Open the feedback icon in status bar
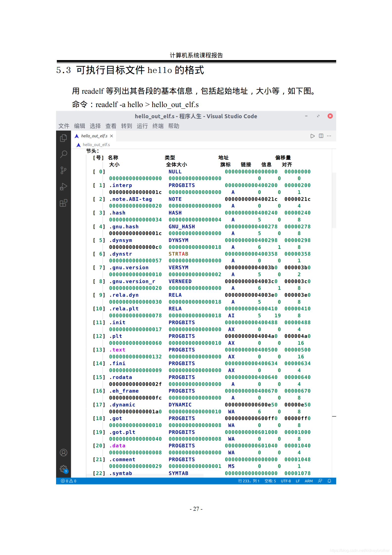The height and width of the screenshot is (555, 392). (x=320, y=481)
